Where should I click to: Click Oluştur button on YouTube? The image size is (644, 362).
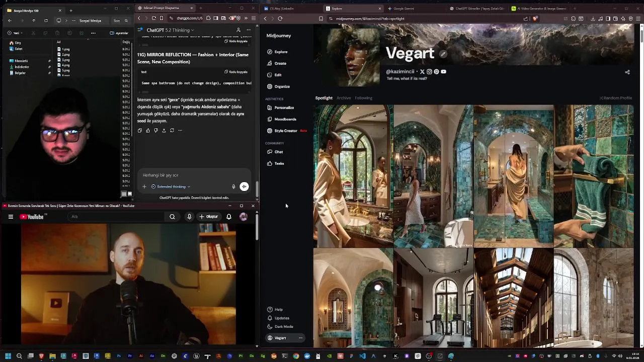pos(209,217)
